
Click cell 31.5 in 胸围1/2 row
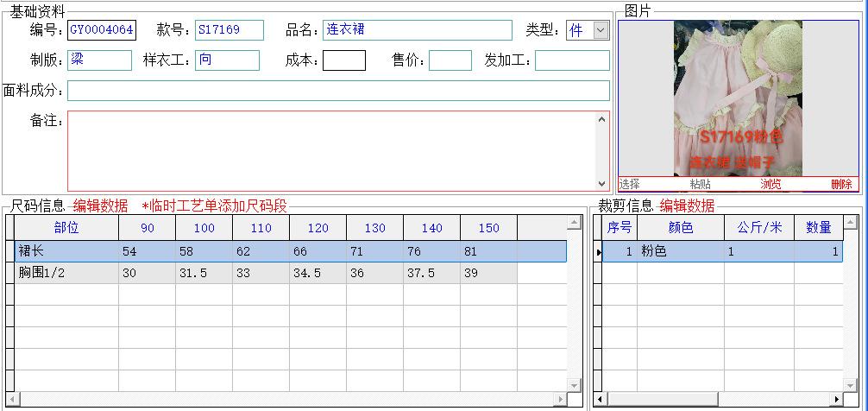[x=204, y=273]
